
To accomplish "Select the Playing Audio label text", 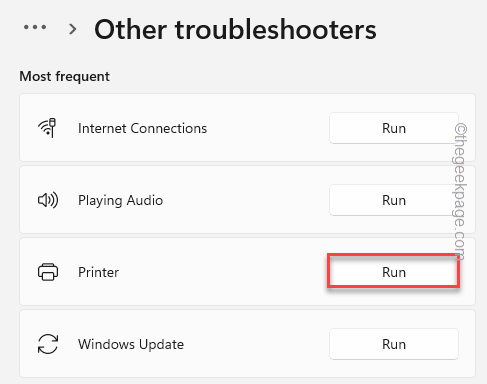I will [120, 201].
